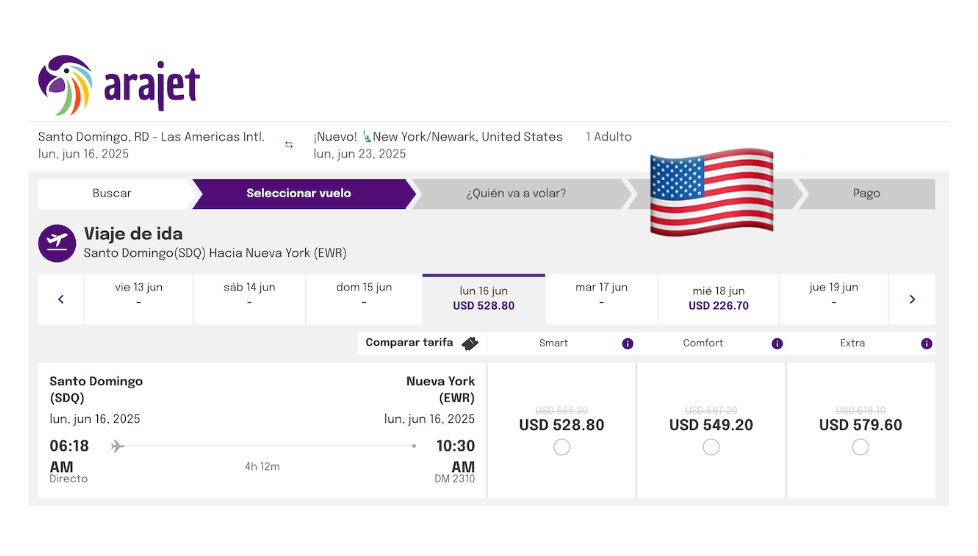Click the departure date lun, jun 16, 2025 in header
The width and height of the screenshot is (978, 556).
[84, 154]
